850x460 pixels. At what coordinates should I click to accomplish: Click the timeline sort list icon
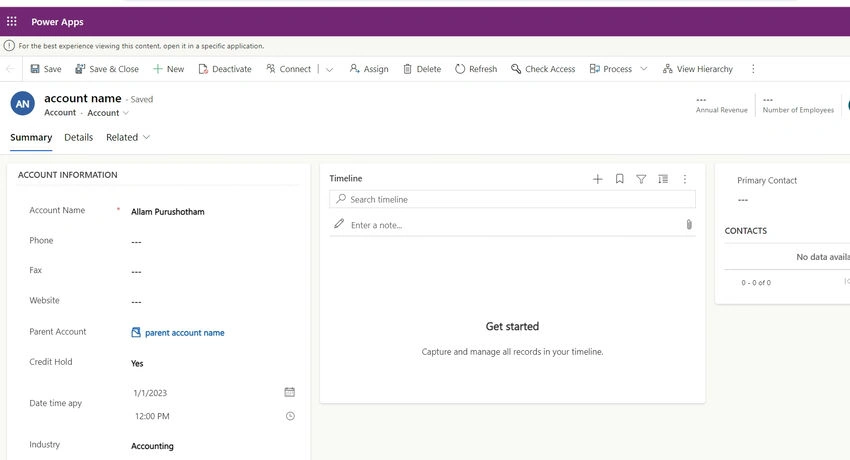[x=663, y=179]
